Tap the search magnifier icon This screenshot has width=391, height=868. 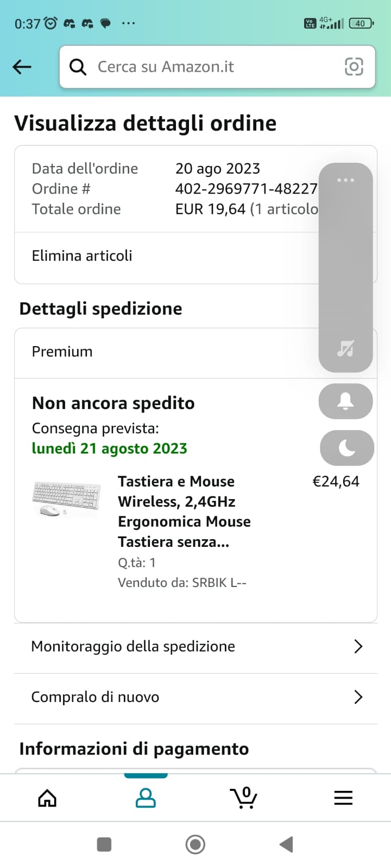click(78, 67)
